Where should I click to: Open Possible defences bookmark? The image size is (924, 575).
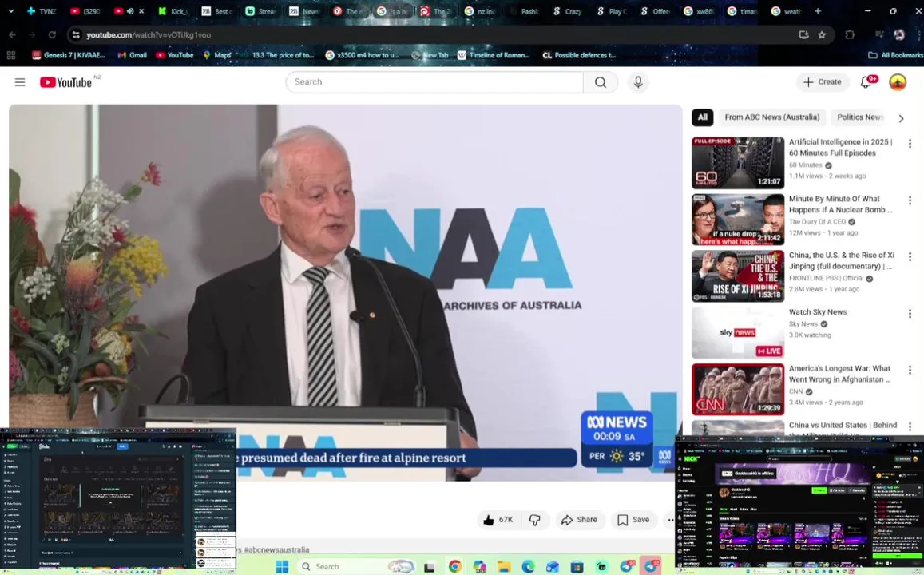point(579,55)
